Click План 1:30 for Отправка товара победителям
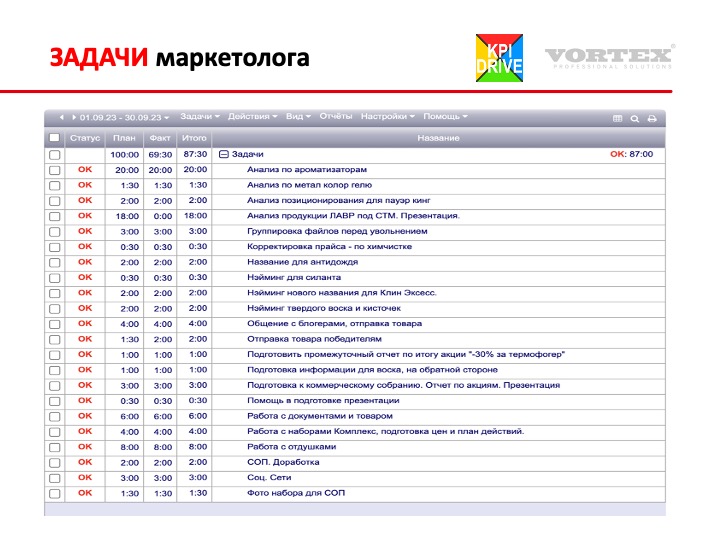This screenshot has width=720, height=540. pyautogui.click(x=129, y=339)
